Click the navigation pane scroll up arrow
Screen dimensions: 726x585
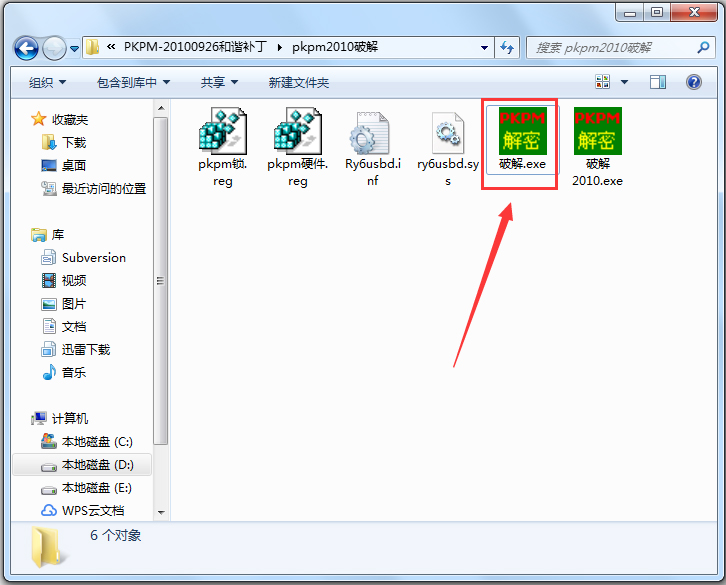point(161,108)
